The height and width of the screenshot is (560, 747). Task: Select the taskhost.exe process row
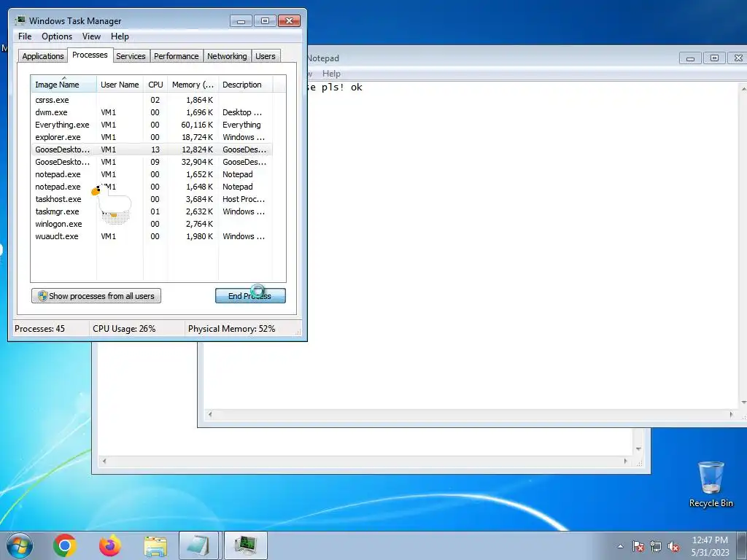pos(152,199)
